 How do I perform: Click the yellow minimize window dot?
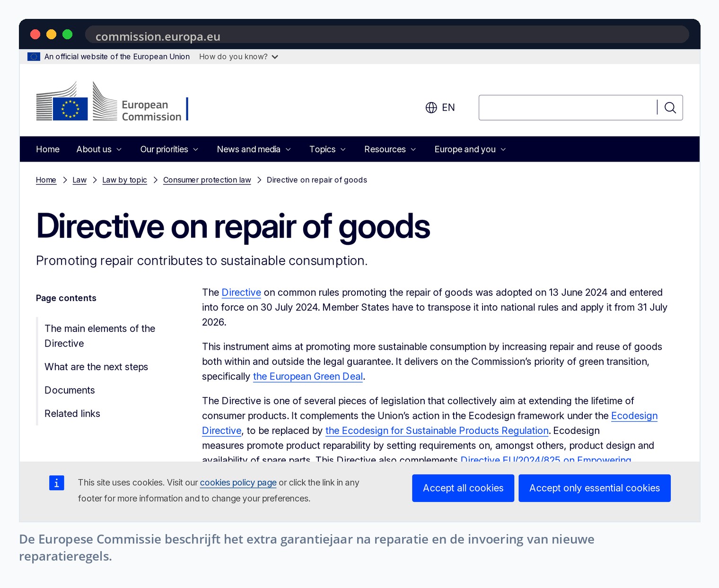pyautogui.click(x=51, y=34)
